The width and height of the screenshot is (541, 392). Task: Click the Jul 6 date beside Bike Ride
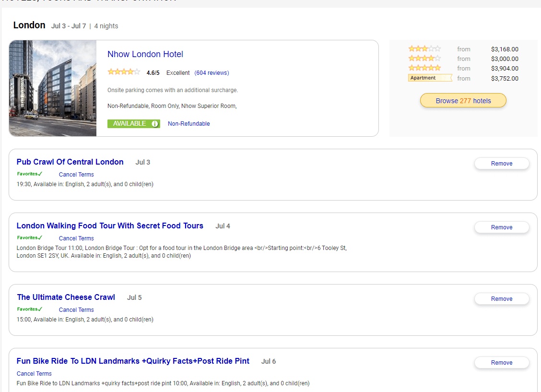(x=269, y=361)
